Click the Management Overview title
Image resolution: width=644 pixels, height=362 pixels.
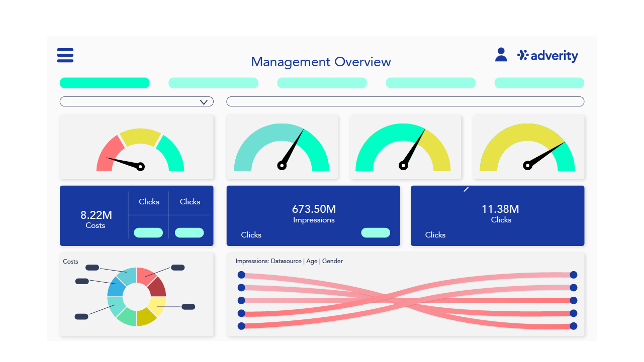coord(321,62)
